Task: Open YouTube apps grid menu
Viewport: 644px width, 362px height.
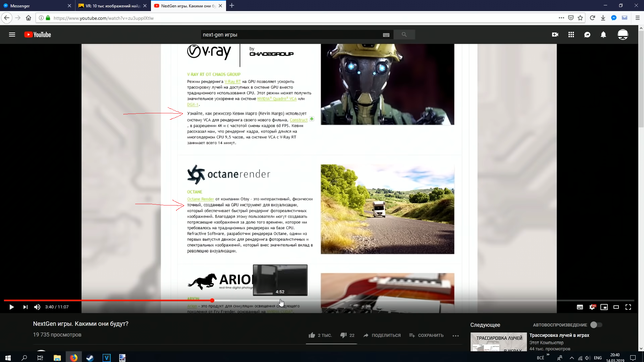Action: pyautogui.click(x=571, y=35)
